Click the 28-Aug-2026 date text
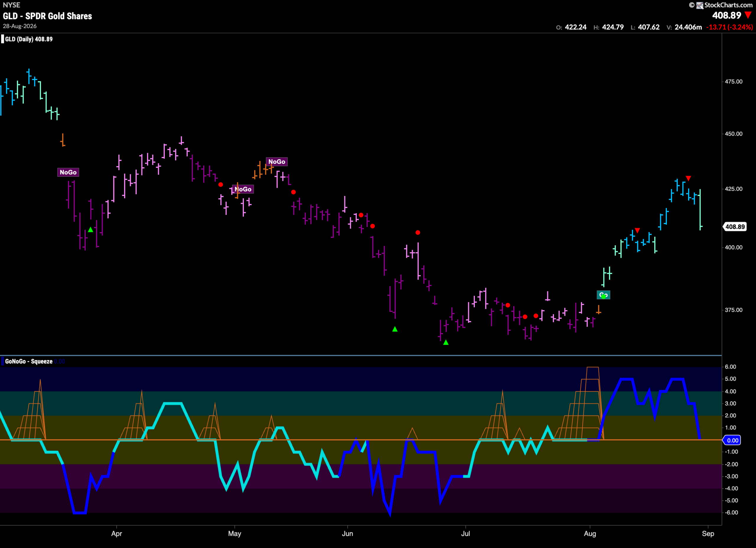 (x=20, y=26)
